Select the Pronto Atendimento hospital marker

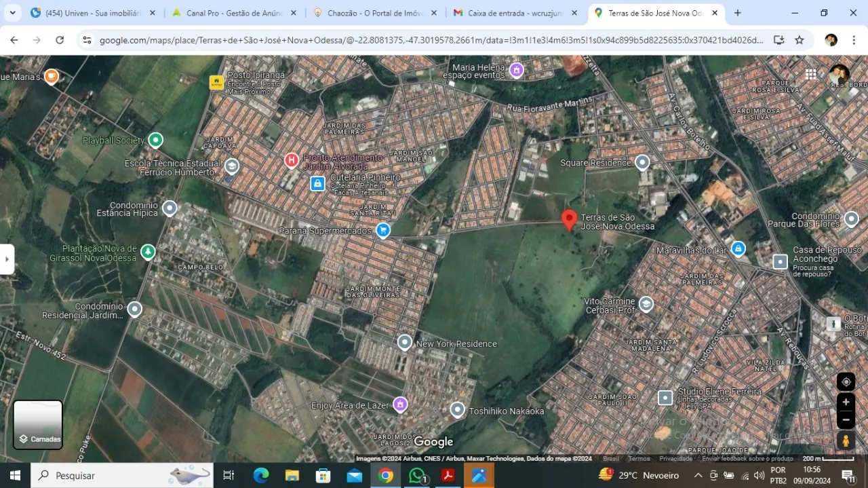tap(291, 160)
